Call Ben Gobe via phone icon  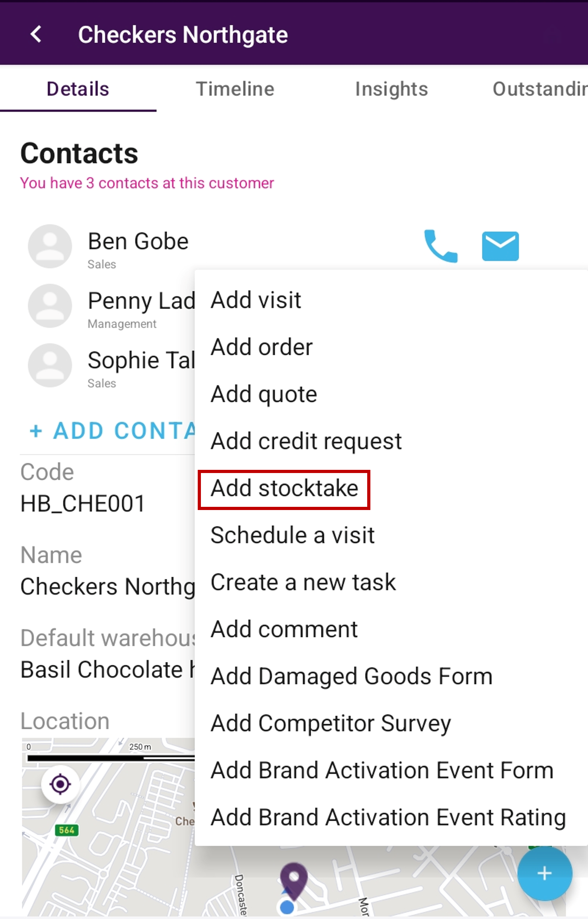pyautogui.click(x=440, y=246)
